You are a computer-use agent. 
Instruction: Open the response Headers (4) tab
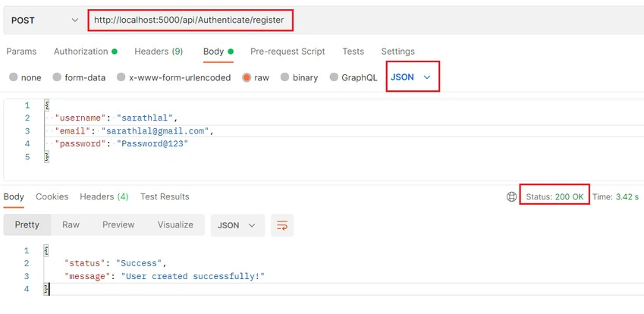click(x=104, y=196)
